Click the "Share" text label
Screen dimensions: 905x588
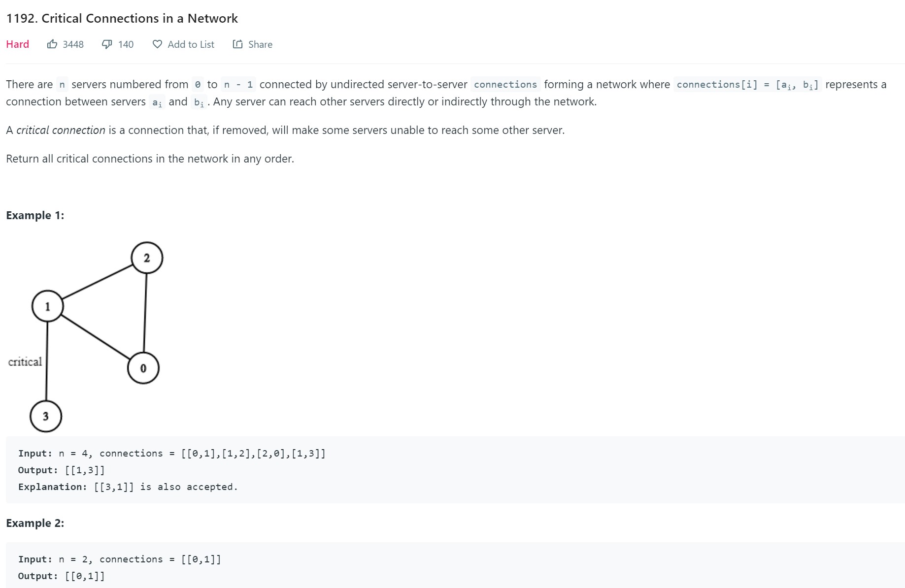(x=260, y=44)
